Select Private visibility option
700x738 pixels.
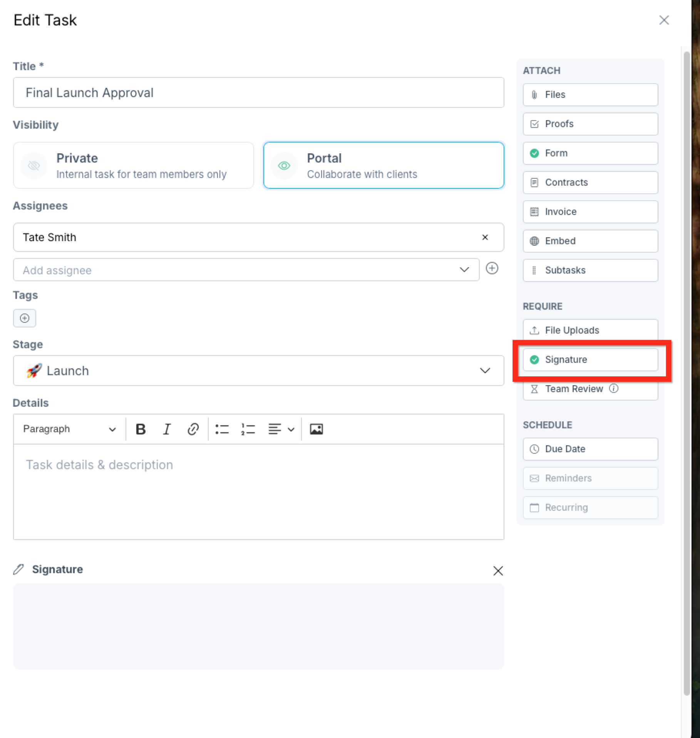click(x=134, y=165)
